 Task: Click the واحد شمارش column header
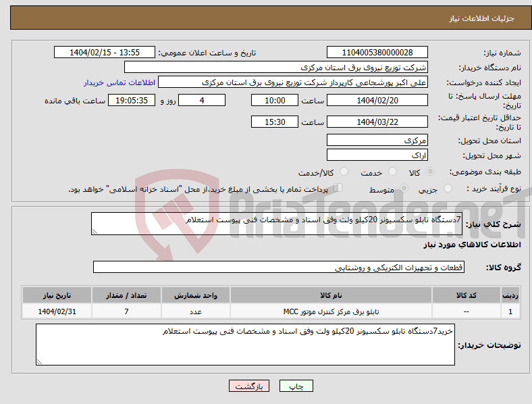coord(196,295)
